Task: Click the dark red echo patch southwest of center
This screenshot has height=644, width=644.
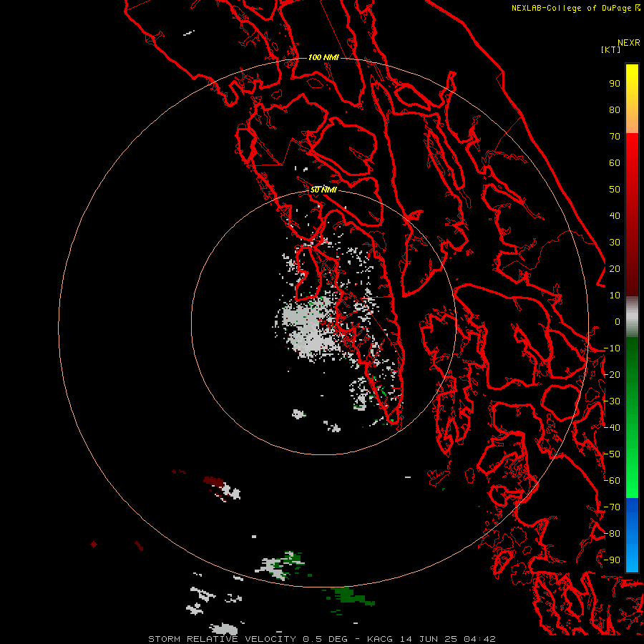Action: pyautogui.click(x=214, y=481)
